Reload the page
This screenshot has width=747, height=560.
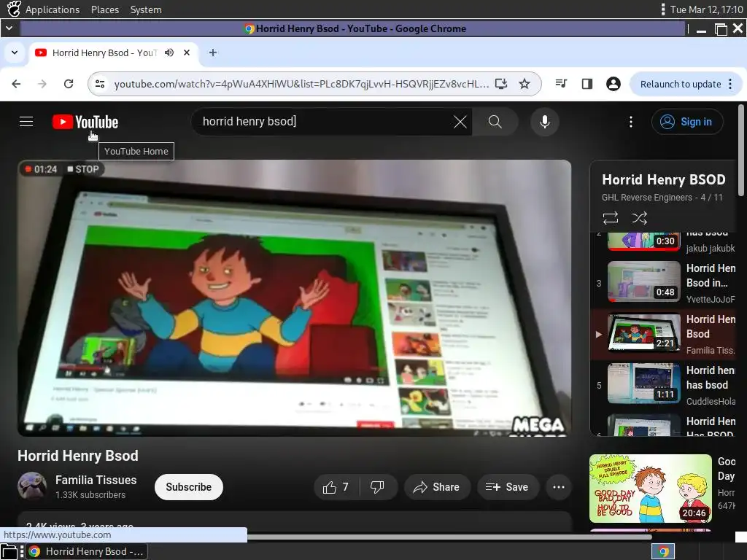click(69, 84)
